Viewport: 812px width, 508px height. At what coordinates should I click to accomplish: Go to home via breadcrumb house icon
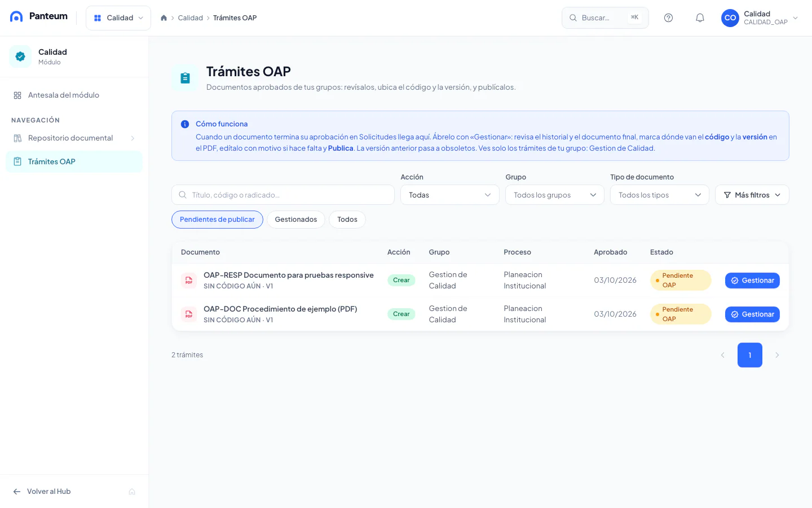pyautogui.click(x=164, y=18)
